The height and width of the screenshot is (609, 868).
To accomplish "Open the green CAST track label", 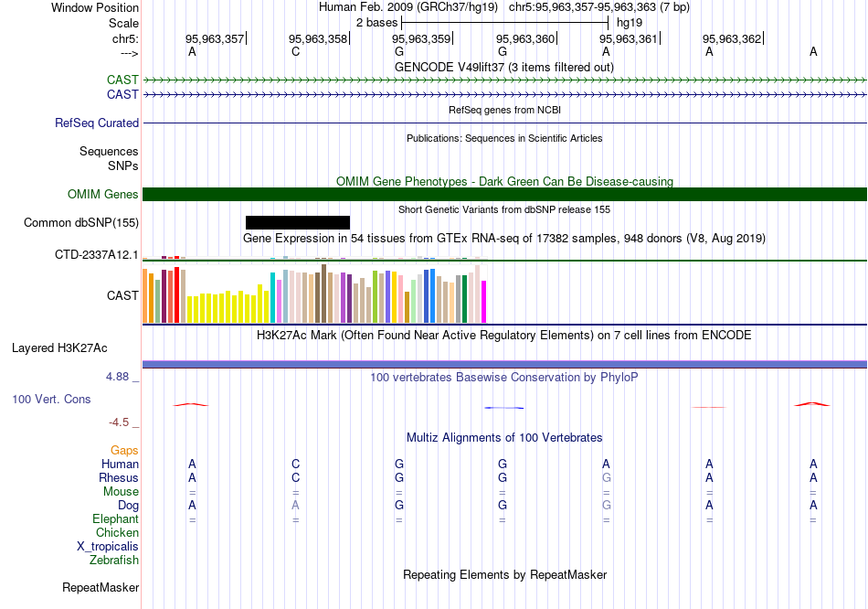I will click(122, 80).
